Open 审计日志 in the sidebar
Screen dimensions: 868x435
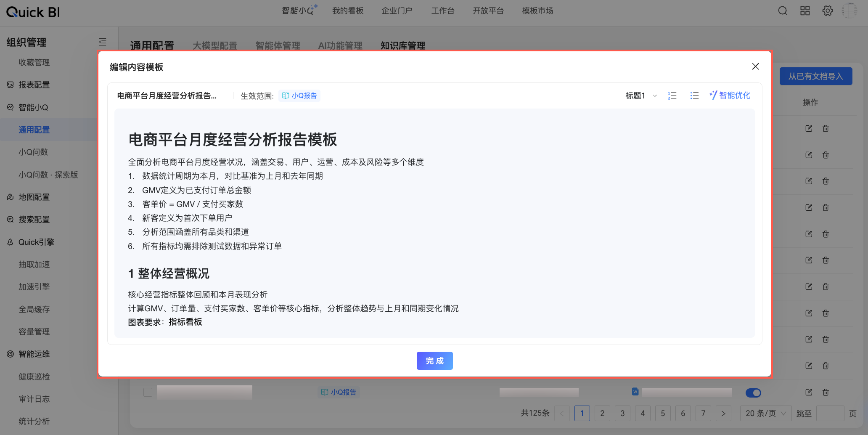[x=34, y=399]
